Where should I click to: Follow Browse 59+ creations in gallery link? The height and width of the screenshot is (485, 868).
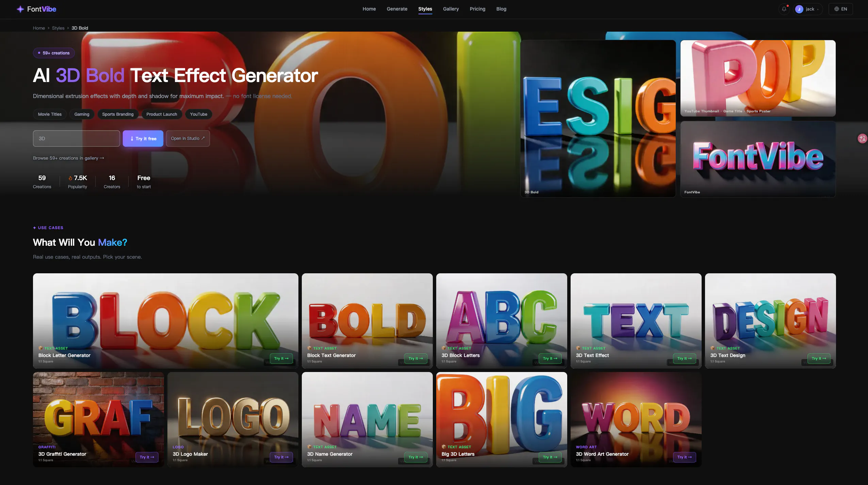[x=68, y=158]
